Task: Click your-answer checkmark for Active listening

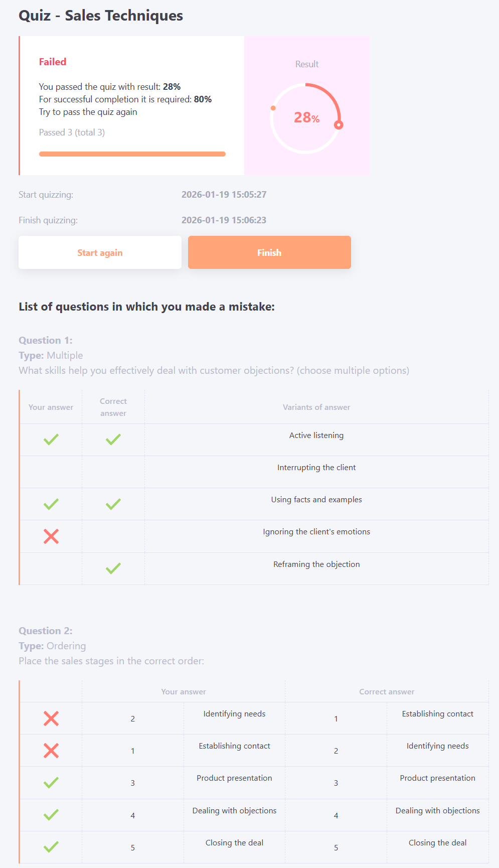Action: click(x=51, y=440)
